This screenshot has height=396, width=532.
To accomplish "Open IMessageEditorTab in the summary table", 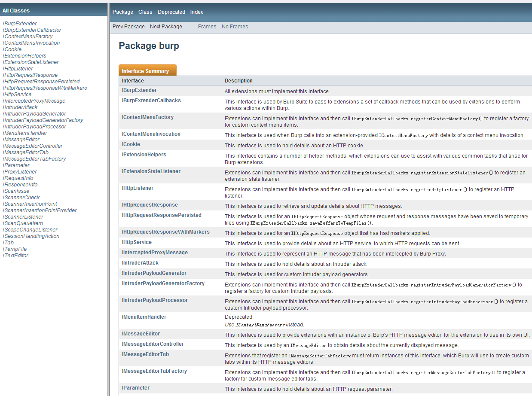I will coord(145,354).
